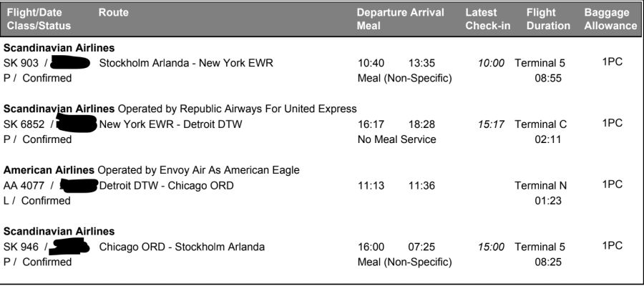644x286 pixels.
Task: Click the Flight Duration header
Action: [x=547, y=19]
